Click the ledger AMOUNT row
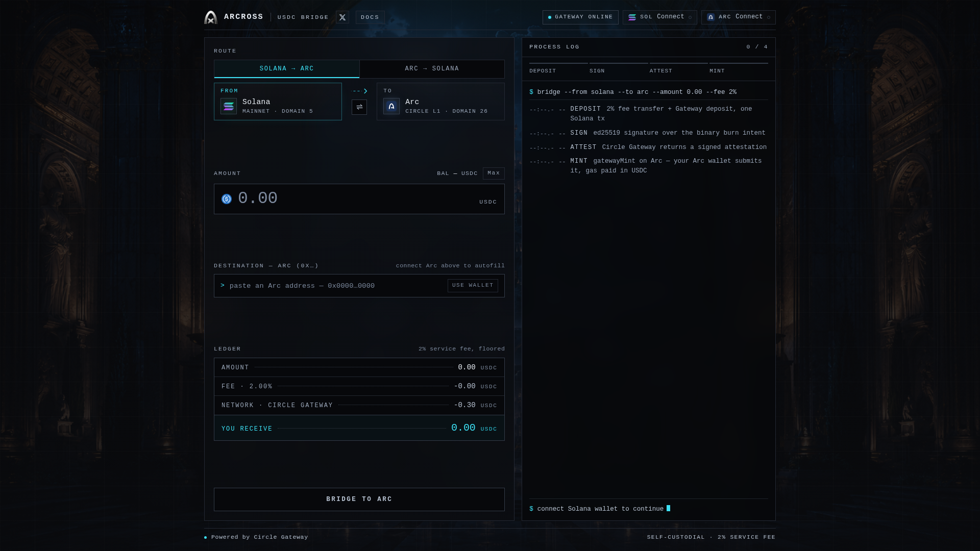The height and width of the screenshot is (551, 980). coord(359,367)
